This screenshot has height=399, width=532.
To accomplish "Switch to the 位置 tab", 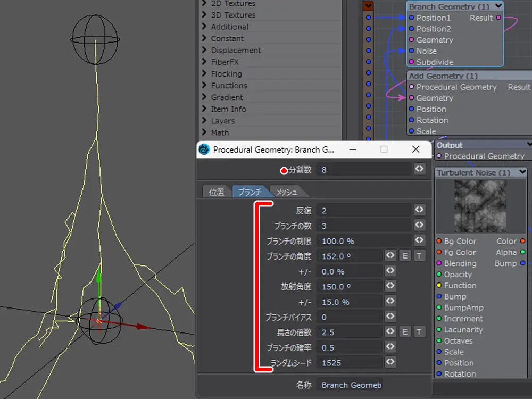I will (217, 192).
